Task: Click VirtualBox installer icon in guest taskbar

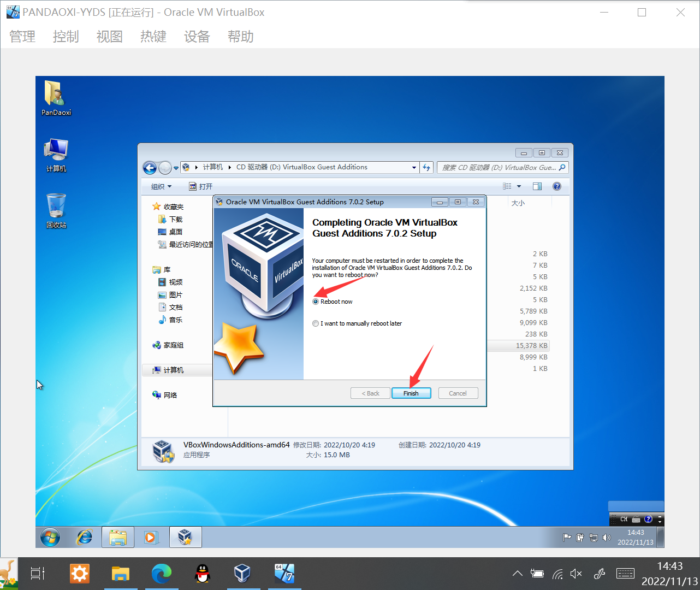Action: click(x=186, y=538)
